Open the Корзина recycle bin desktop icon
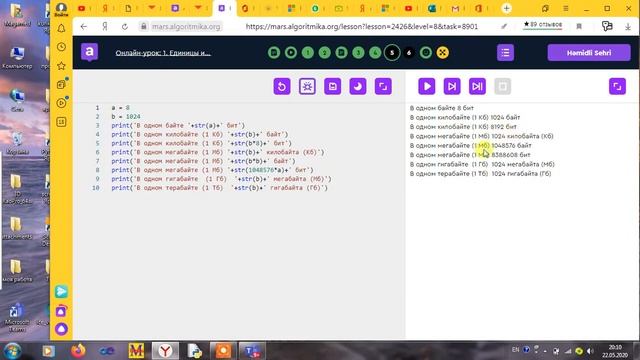640x360 pixels. click(x=17, y=144)
